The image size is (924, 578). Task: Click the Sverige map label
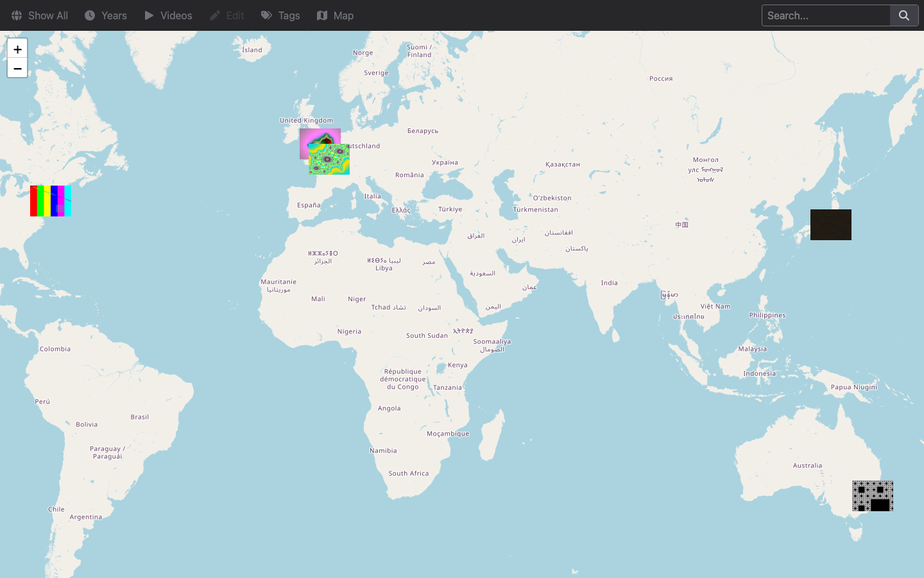376,73
